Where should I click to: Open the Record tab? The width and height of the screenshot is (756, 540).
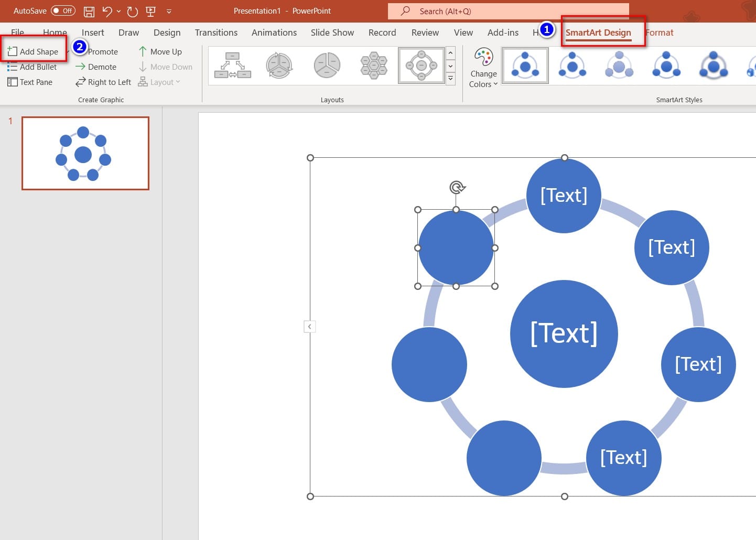(382, 33)
